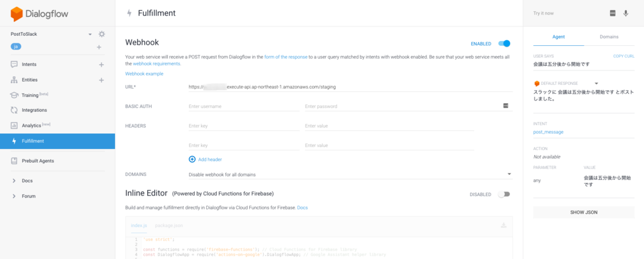Click the SHOW JSON button
644x259 pixels.
(x=584, y=212)
